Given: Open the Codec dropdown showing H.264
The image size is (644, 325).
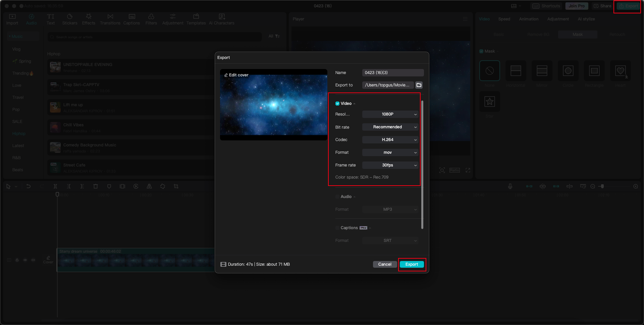Looking at the screenshot, I should (x=390, y=140).
